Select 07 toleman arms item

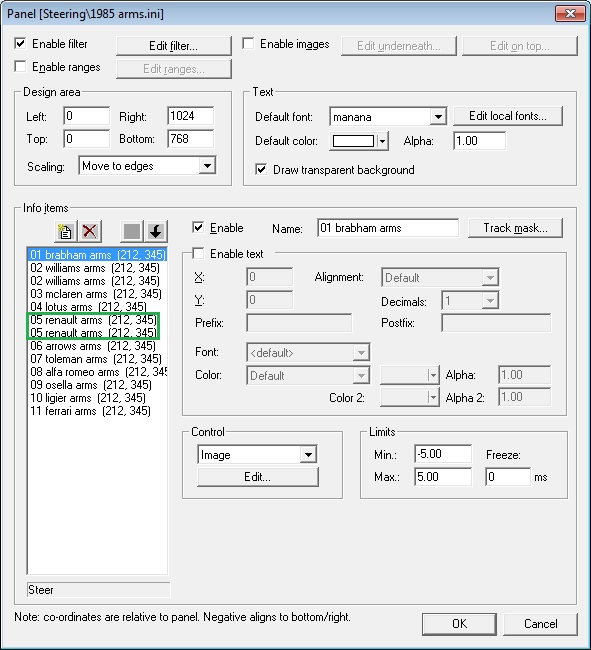pos(97,359)
